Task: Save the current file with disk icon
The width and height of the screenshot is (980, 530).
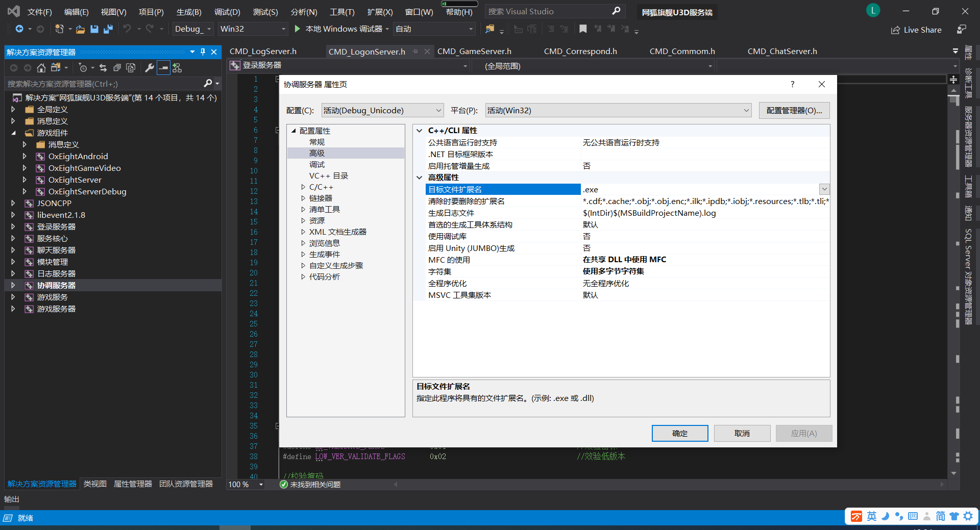Action: [x=94, y=29]
